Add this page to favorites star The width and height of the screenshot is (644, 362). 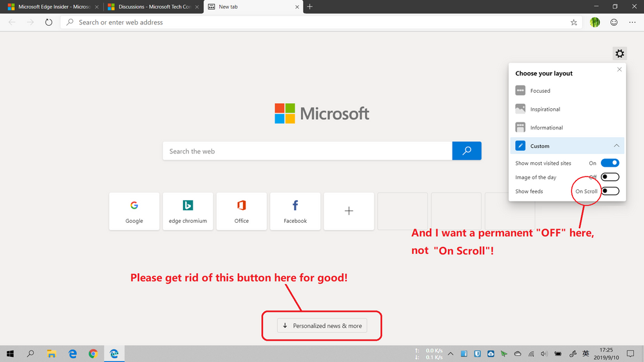coord(574,23)
